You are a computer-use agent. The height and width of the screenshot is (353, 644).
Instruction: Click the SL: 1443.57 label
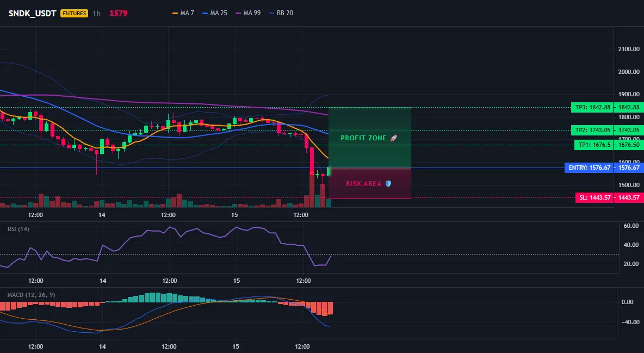pos(594,197)
